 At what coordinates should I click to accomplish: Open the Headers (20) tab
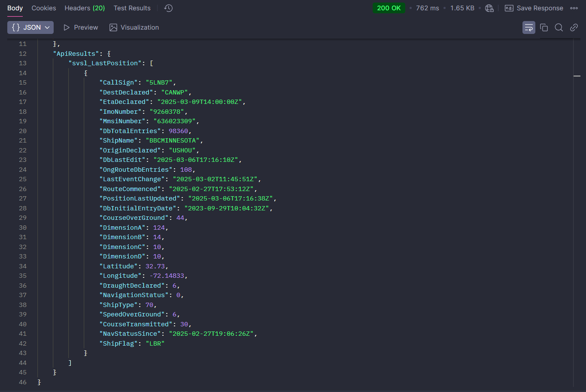point(85,8)
